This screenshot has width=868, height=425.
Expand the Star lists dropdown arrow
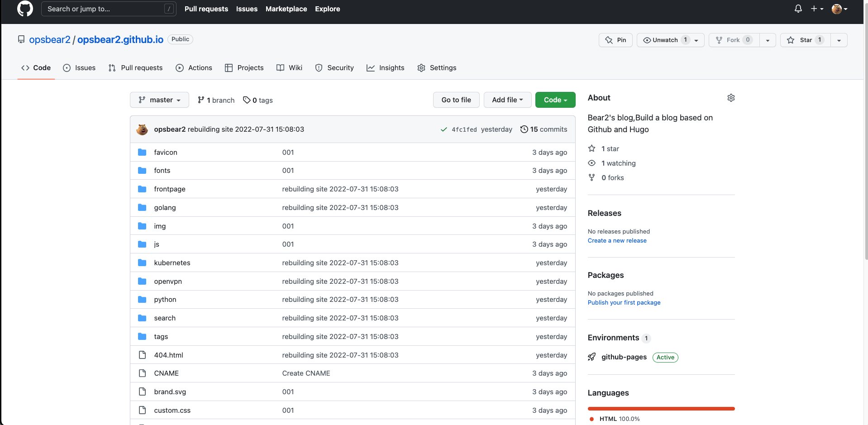pos(839,40)
